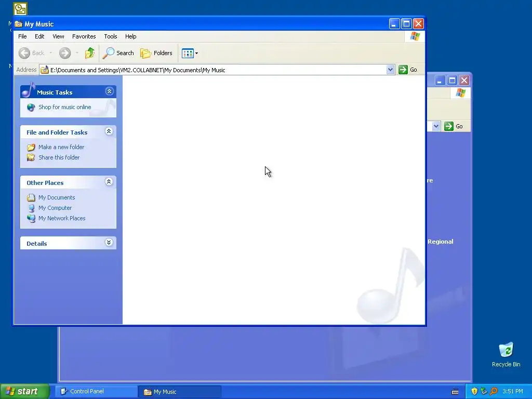Close the My Music window

point(418,24)
